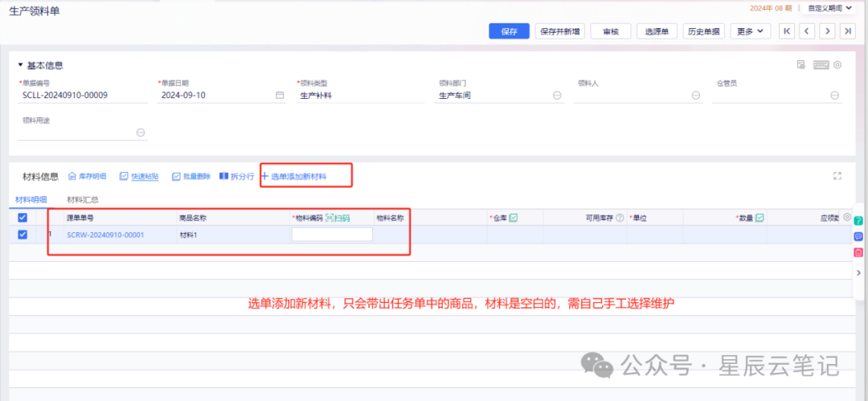Open 领料部门 selector ellipsis icon
Screen dimensions: 868x401
coord(558,96)
